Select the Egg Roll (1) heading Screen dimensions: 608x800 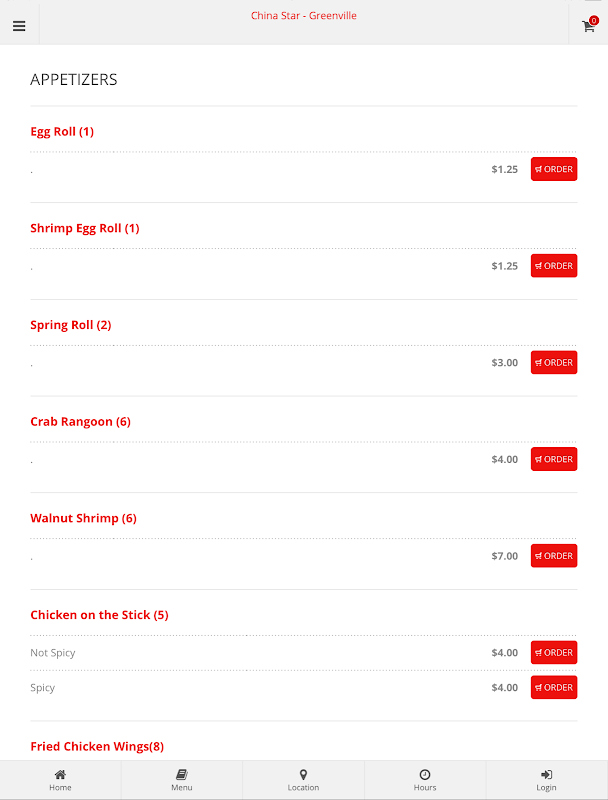coord(62,132)
